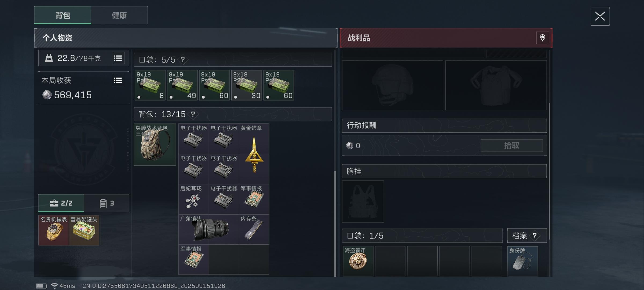Viewport: 644px width, 290px height.
Task: Toggle to the container tab labeled 3
Action: (107, 203)
